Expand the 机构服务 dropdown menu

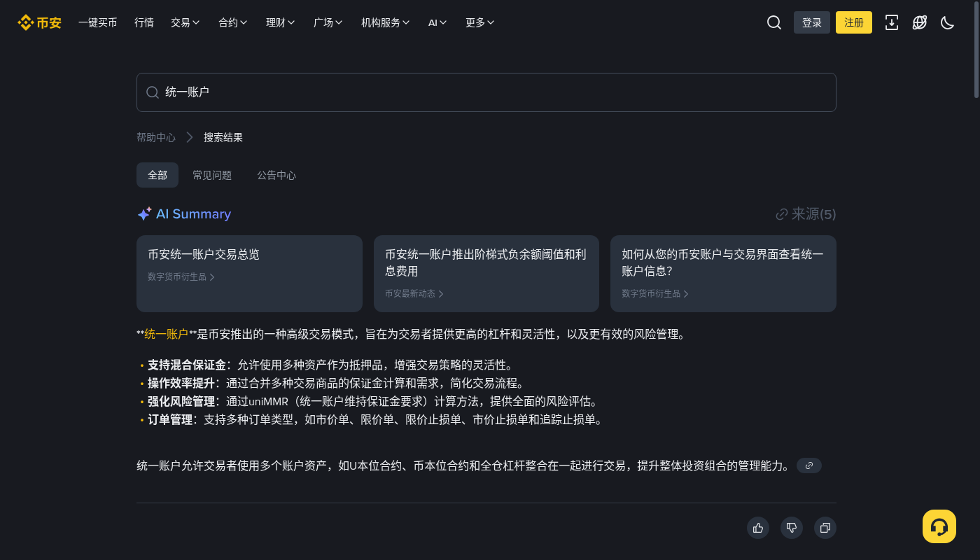pos(386,22)
